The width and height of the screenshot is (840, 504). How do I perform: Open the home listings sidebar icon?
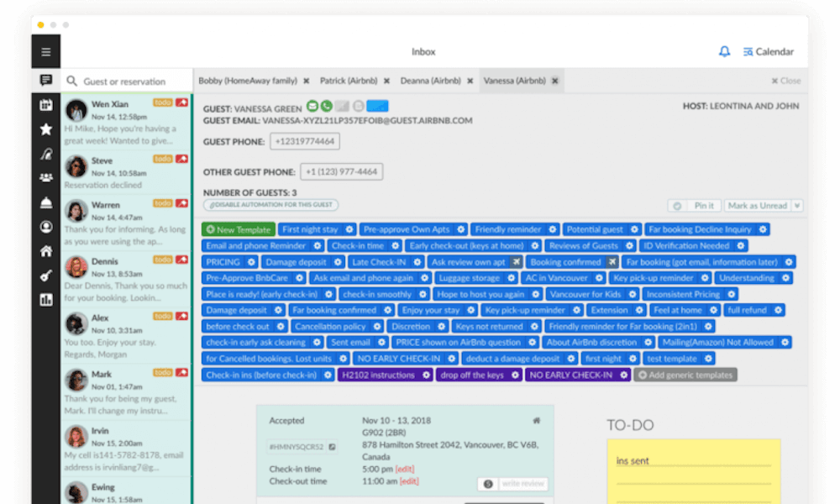click(x=46, y=250)
